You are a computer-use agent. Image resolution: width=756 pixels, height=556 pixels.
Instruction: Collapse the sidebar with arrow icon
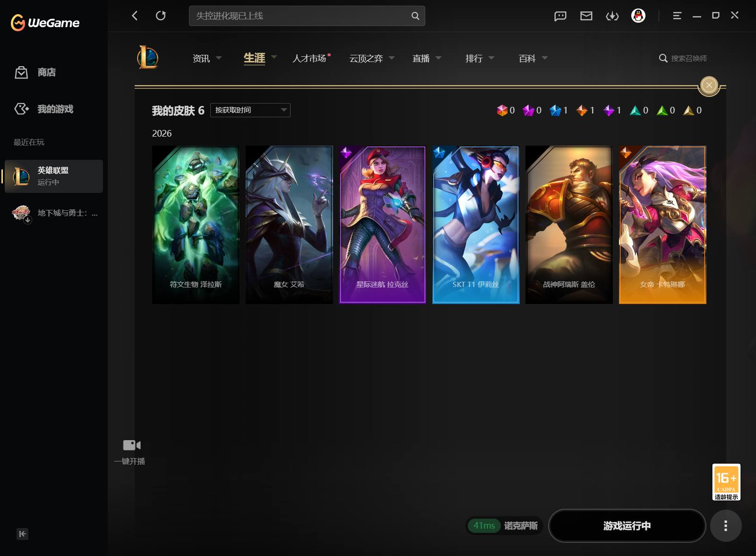[22, 534]
